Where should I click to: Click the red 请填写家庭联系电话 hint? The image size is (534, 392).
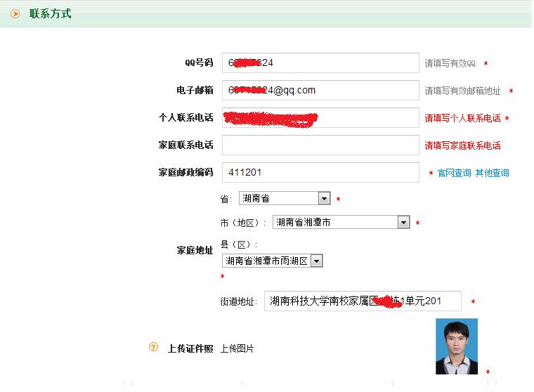462,145
